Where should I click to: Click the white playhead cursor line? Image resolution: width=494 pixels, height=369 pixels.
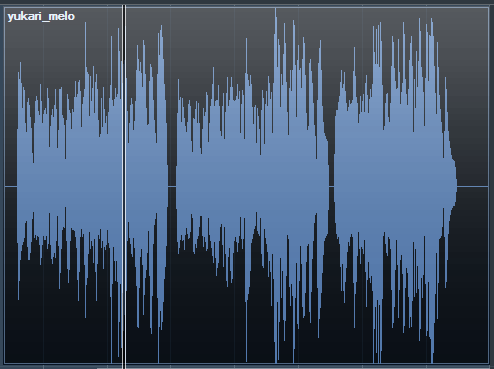pyautogui.click(x=124, y=187)
